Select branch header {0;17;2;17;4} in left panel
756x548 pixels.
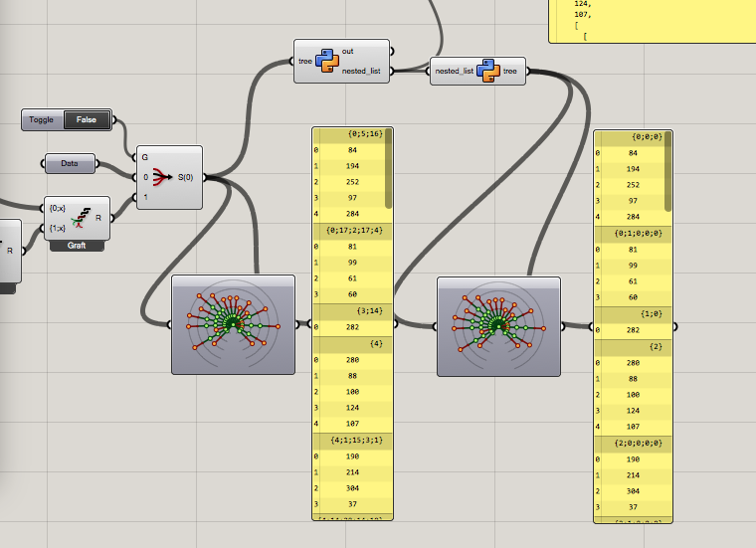[x=352, y=231]
